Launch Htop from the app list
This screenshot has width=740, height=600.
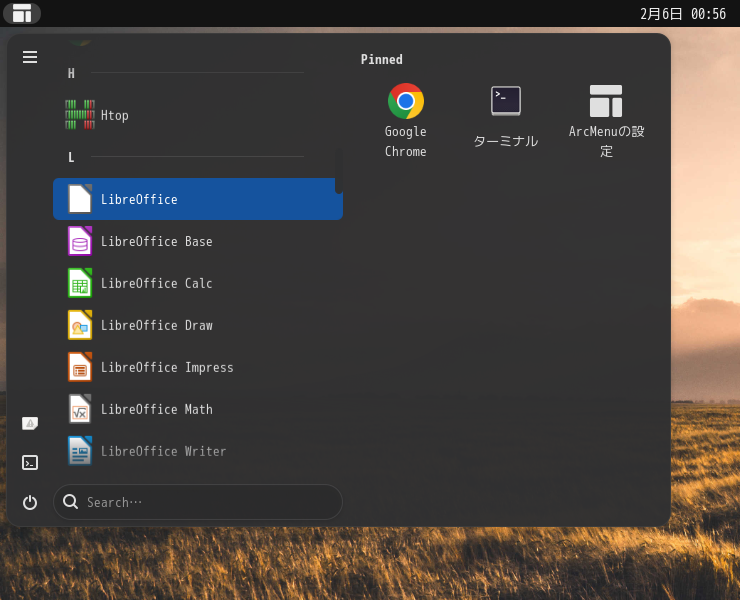pos(198,115)
